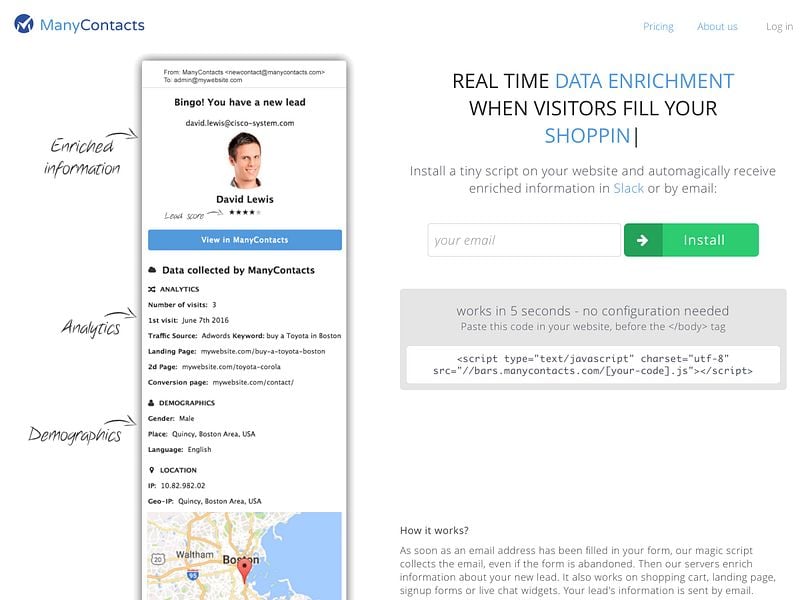Click the ManyContacts logo icon
The width and height of the screenshot is (800, 600).
(x=23, y=24)
